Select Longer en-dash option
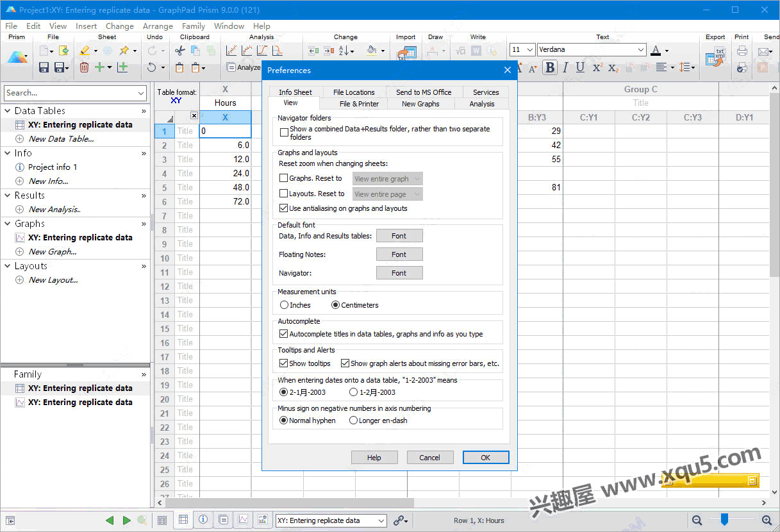This screenshot has height=532, width=780. [354, 420]
